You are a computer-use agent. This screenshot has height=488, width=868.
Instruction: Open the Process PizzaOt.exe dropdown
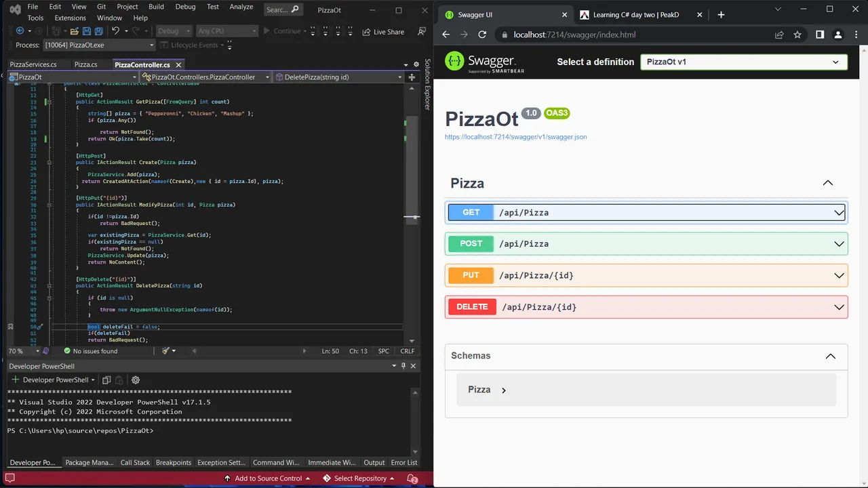point(98,45)
